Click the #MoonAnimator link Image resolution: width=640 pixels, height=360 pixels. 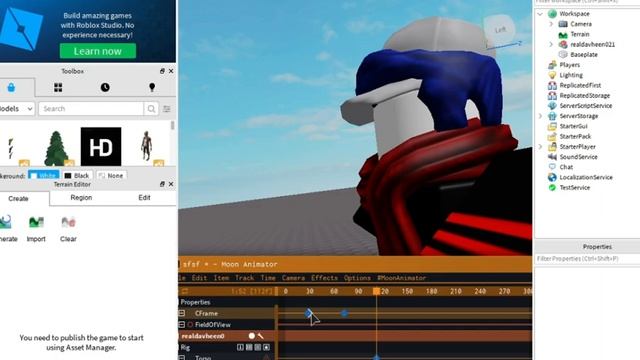coord(402,278)
